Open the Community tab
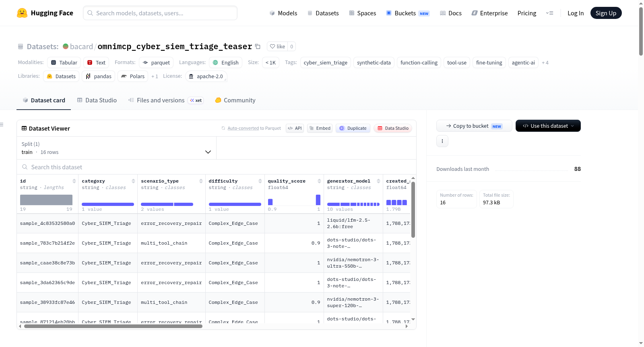 pyautogui.click(x=235, y=100)
